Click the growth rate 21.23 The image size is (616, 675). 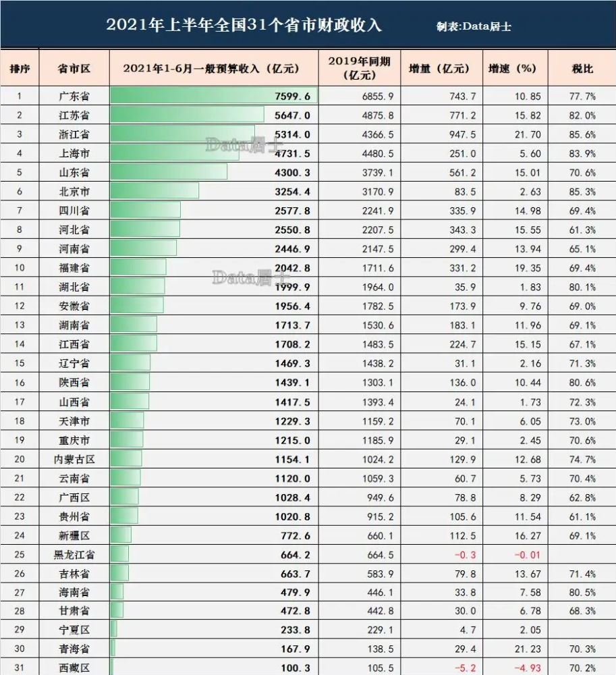tap(528, 649)
